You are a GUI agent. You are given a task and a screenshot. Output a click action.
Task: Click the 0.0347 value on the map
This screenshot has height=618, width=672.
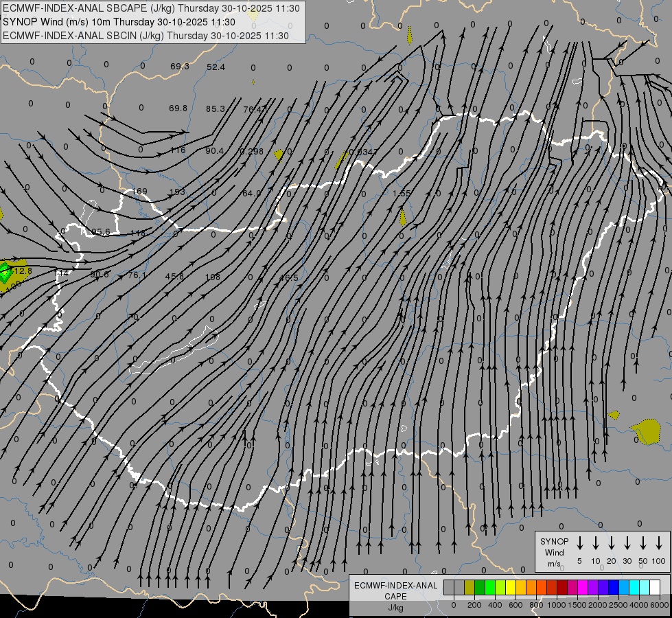(364, 152)
